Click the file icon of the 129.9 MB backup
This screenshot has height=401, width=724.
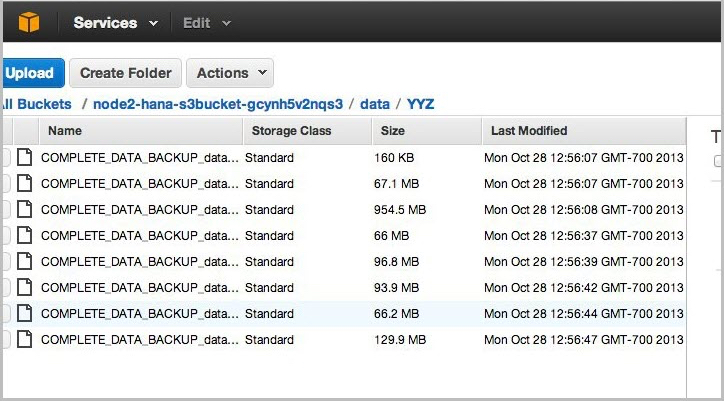pyautogui.click(x=24, y=339)
